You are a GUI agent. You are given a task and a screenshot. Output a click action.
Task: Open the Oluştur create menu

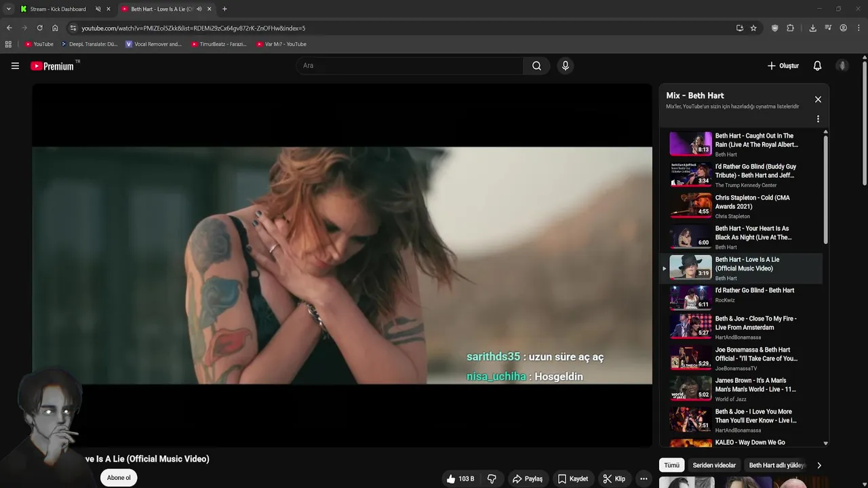point(783,66)
